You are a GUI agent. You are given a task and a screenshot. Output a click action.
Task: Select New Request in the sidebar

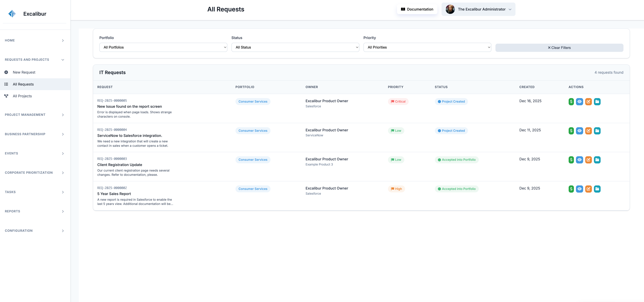tap(24, 72)
